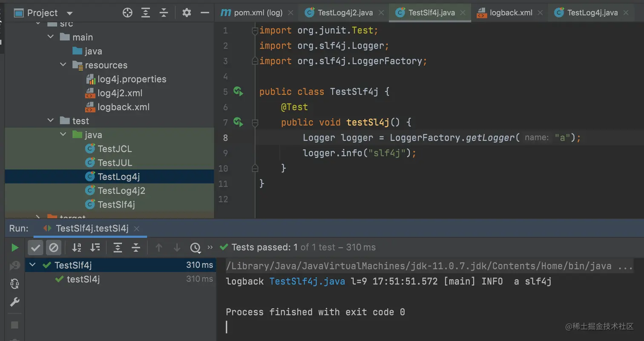Screen dimensions: 644x341
Task: Select TestLog4j class in tree
Action: pos(112,176)
